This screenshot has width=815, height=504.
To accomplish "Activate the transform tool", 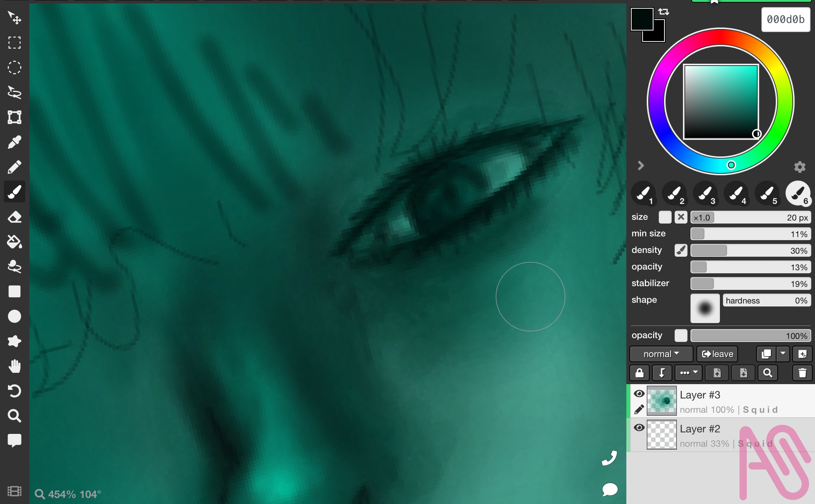I will (14, 117).
